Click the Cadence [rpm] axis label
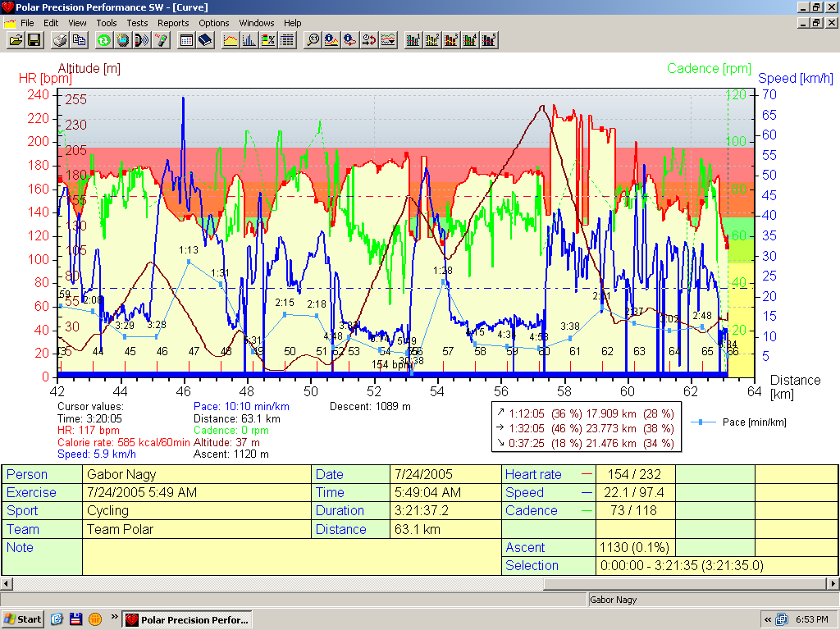This screenshot has width=840, height=630. (x=709, y=69)
